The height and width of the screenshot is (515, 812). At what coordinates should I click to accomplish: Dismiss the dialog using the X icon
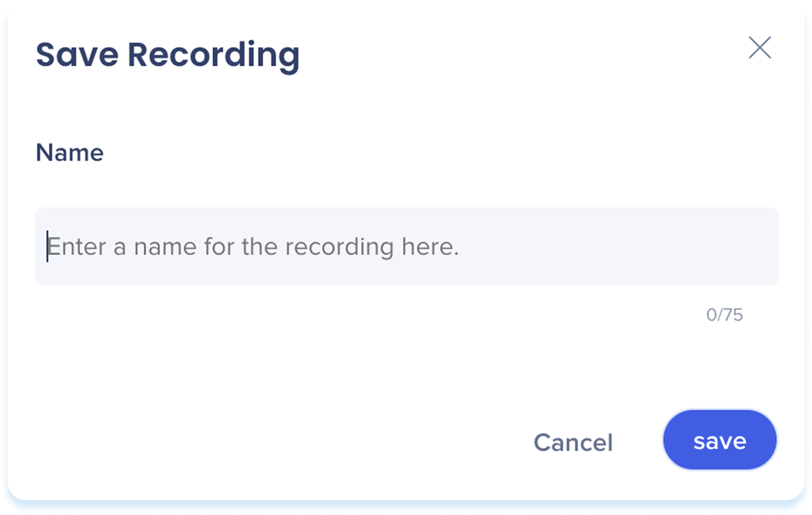760,47
